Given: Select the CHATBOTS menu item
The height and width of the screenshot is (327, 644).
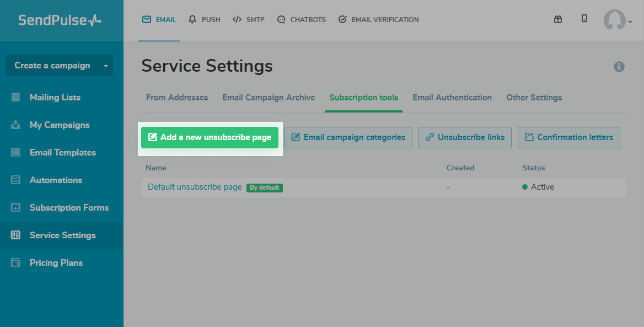Looking at the screenshot, I should 301,20.
